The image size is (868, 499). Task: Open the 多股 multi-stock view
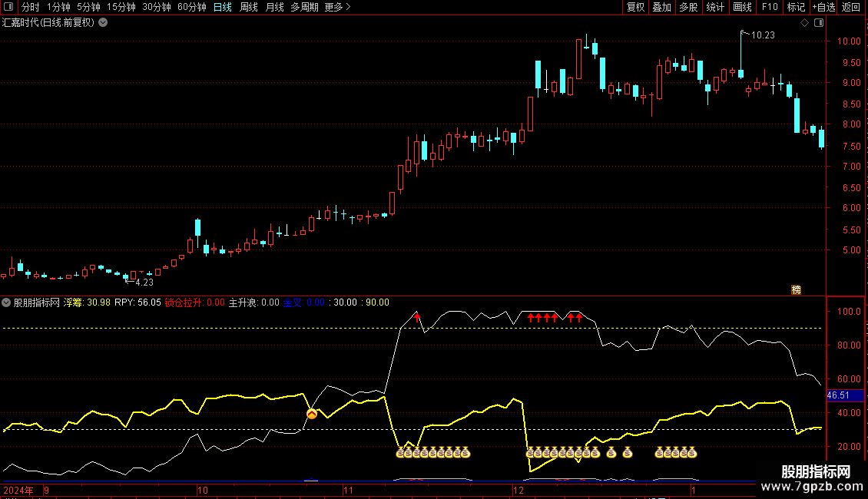click(688, 7)
